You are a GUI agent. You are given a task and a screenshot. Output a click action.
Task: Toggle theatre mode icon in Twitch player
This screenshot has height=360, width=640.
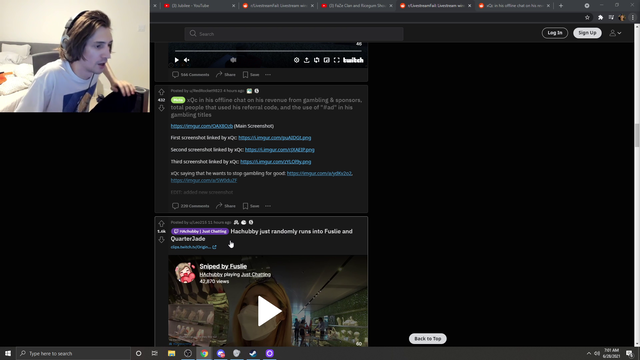(327, 60)
